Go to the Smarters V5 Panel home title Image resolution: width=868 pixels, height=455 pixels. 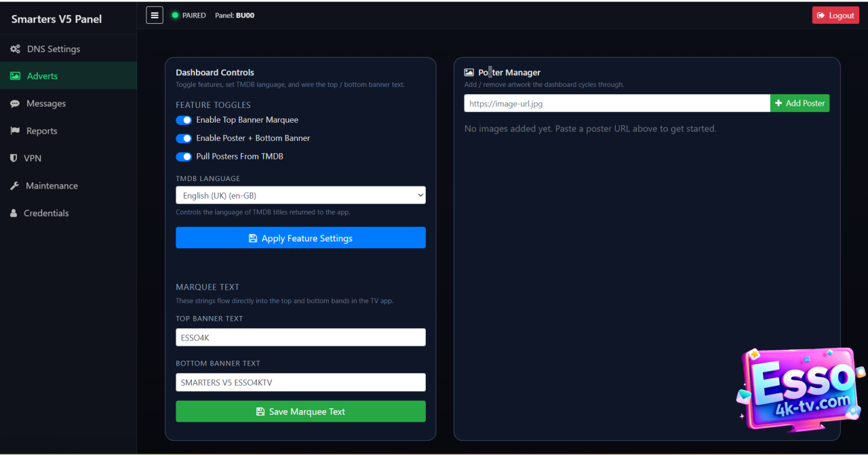[x=56, y=19]
